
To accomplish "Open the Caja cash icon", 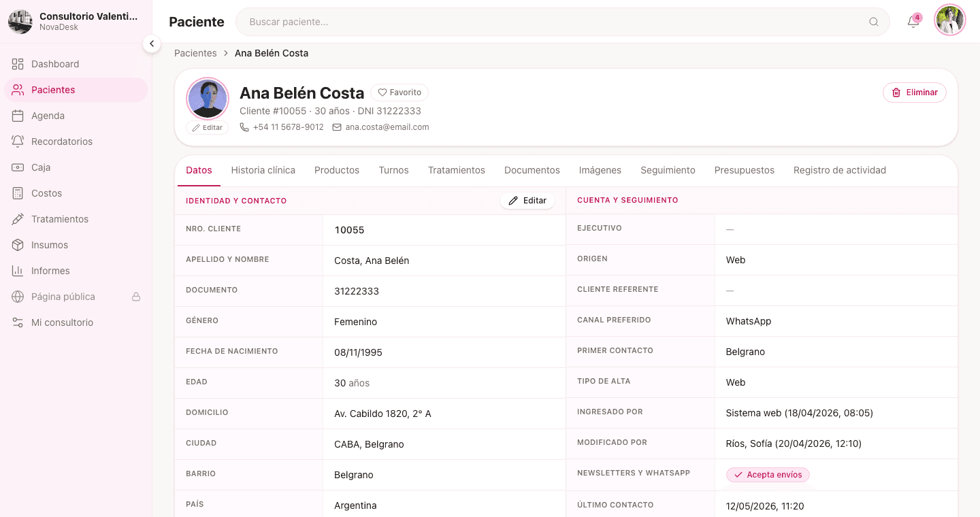I will click(18, 167).
